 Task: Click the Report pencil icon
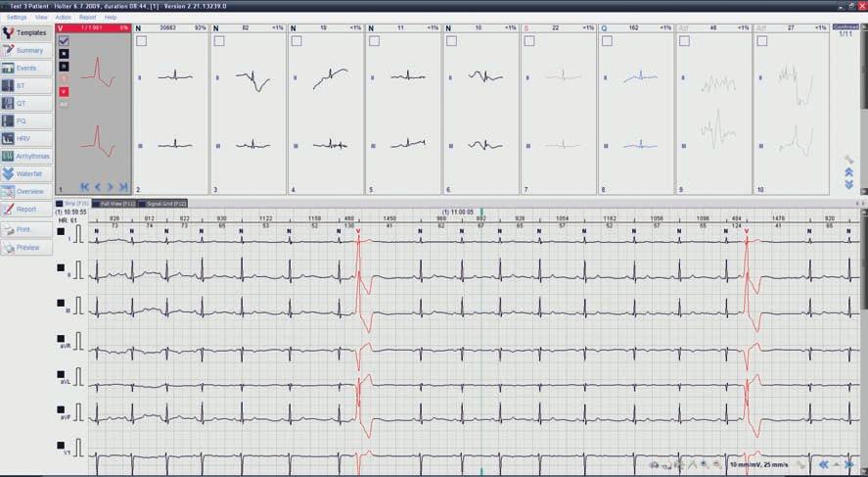(x=8, y=210)
